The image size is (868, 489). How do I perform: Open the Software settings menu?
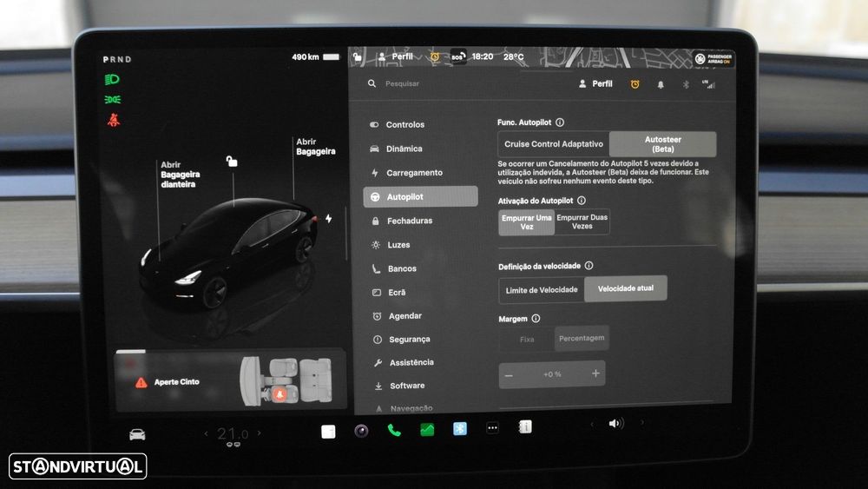399,386
